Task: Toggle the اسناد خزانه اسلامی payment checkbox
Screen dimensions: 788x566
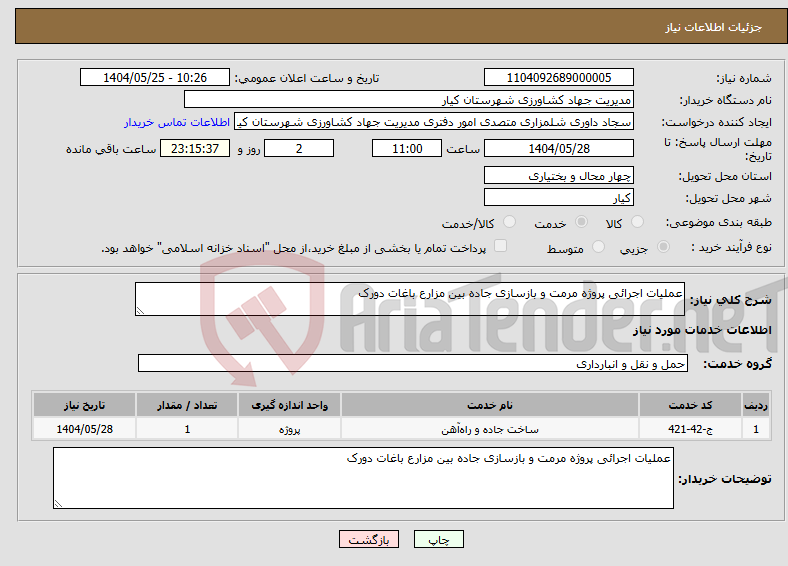Action: point(500,246)
